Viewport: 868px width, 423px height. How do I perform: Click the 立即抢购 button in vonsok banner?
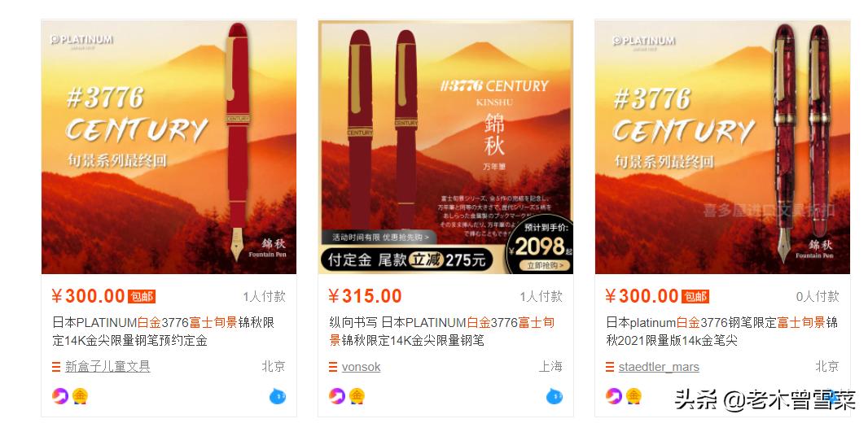[x=546, y=265]
